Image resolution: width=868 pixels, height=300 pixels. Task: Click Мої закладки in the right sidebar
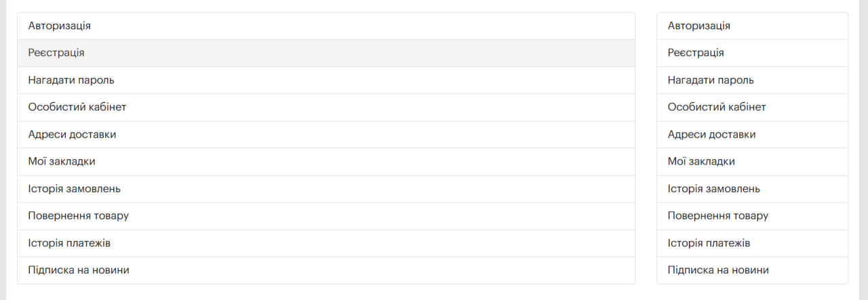(701, 161)
